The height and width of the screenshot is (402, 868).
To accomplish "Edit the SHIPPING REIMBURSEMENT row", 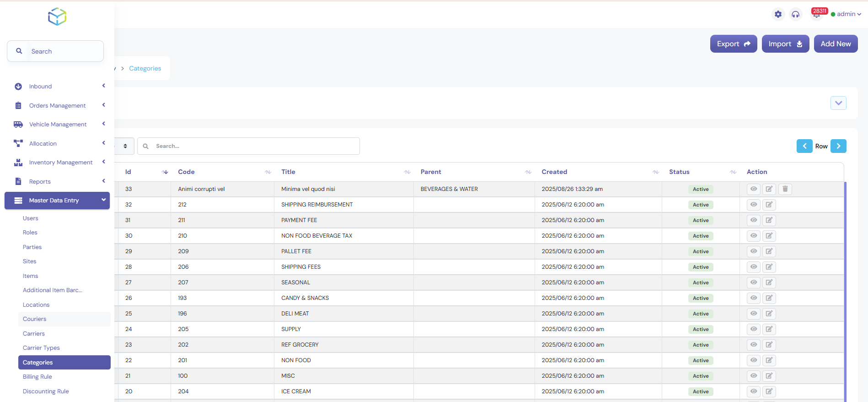I will coord(769,205).
